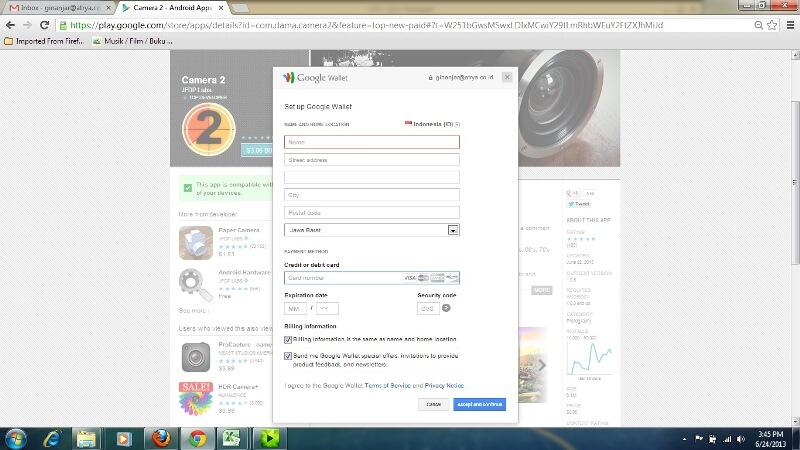
Task: Open the HDR Camera+ SALE icon
Action: coord(195,398)
